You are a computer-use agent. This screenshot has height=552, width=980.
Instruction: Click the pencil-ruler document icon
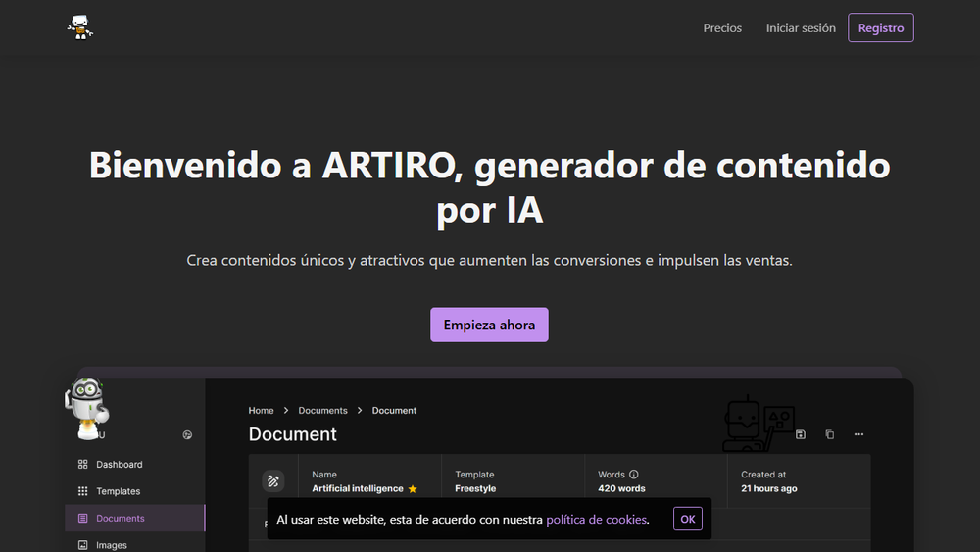pos(273,481)
